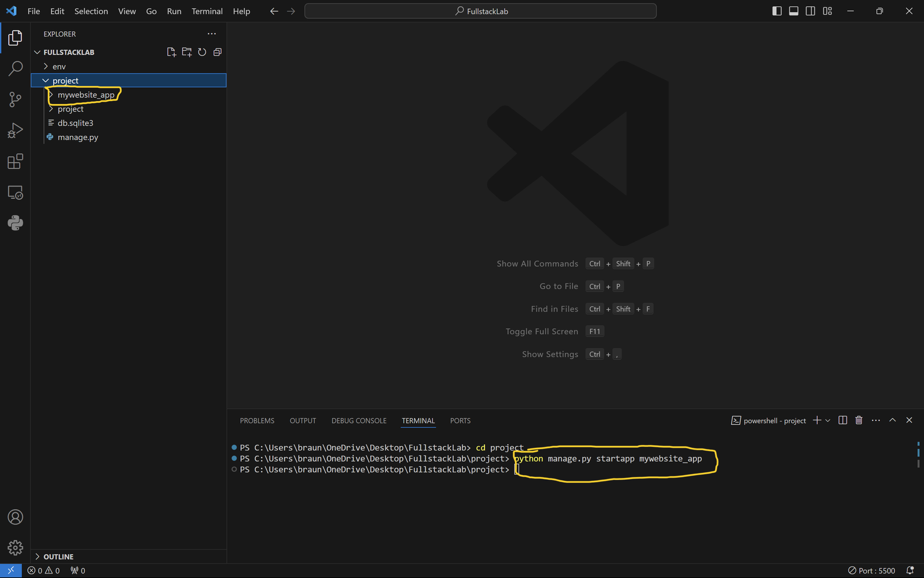Image resolution: width=924 pixels, height=578 pixels.
Task: Click the terminal scrollbar overview ruler
Action: pyautogui.click(x=918, y=455)
